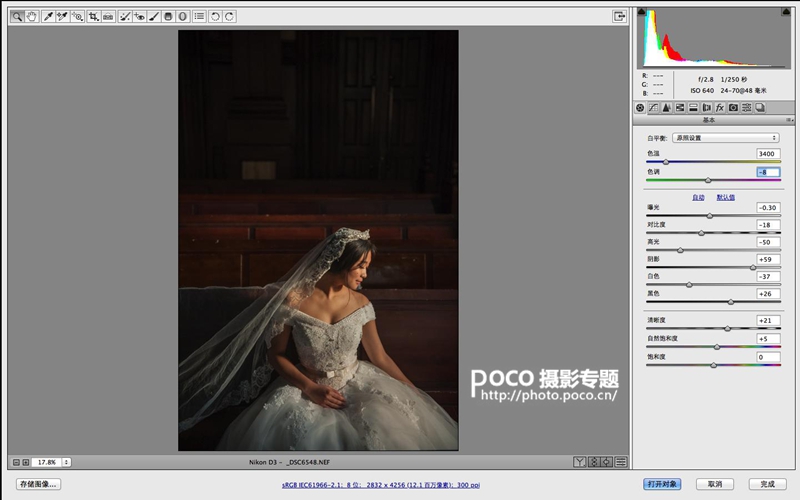Select the Radial Filter tool
This screenshot has width=800, height=500.
tap(182, 16)
